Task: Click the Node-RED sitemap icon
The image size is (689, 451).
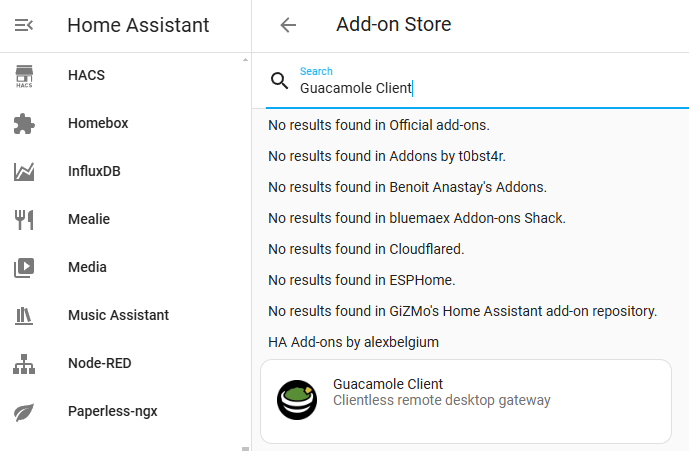Action: coord(24,364)
